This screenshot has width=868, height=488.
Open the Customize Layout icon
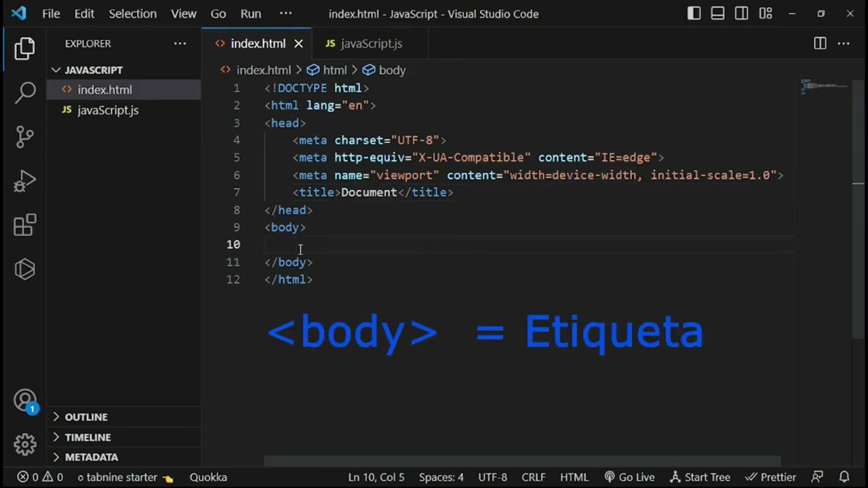click(x=766, y=14)
